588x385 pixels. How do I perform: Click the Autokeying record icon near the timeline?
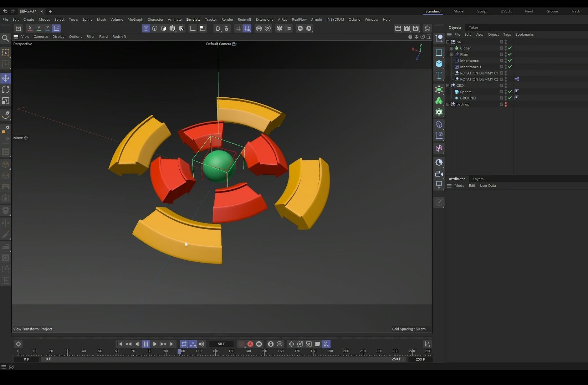(x=250, y=344)
